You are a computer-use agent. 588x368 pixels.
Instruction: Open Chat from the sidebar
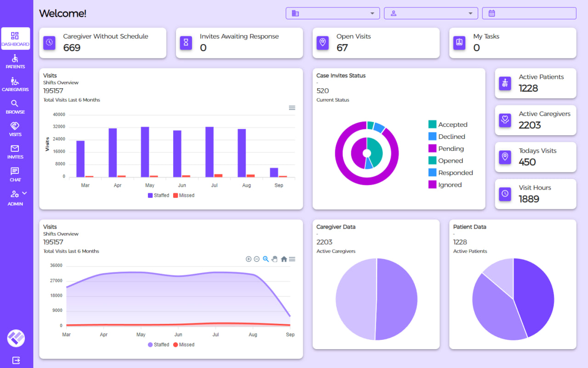click(x=16, y=173)
